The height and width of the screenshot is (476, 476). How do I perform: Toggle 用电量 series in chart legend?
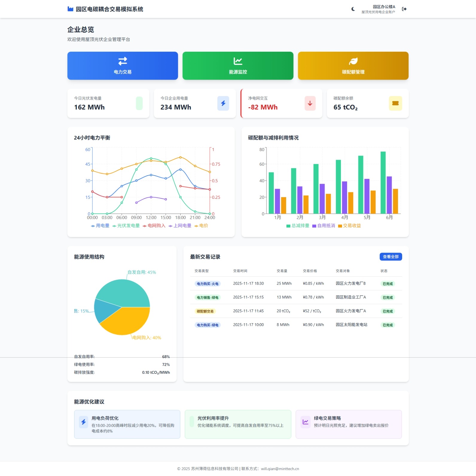pyautogui.click(x=100, y=226)
